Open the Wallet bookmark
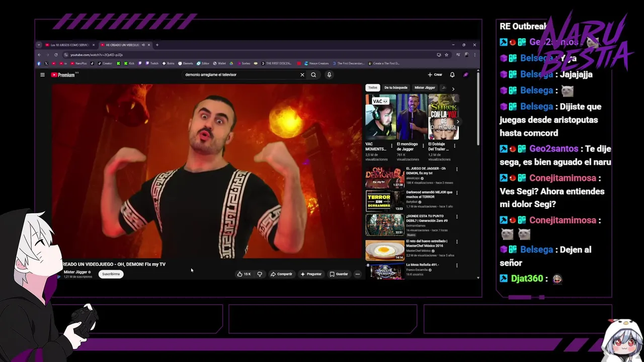Viewport: 644px width, 362px height. (x=220, y=63)
